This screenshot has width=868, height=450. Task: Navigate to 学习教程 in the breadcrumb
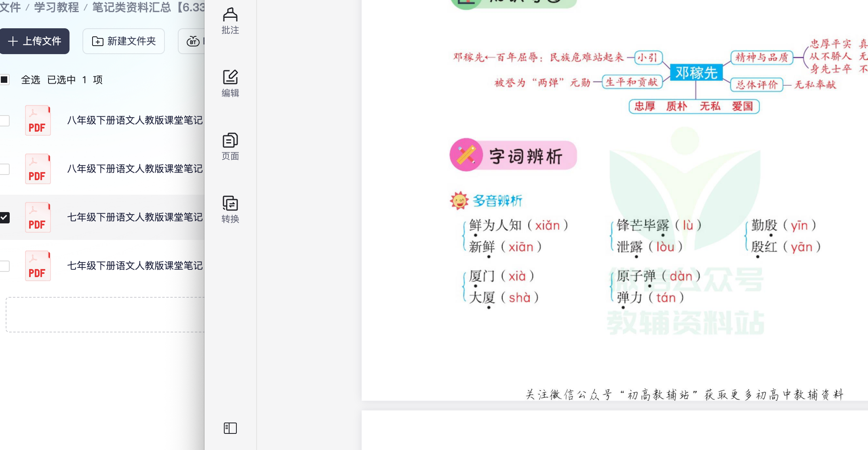click(x=55, y=7)
